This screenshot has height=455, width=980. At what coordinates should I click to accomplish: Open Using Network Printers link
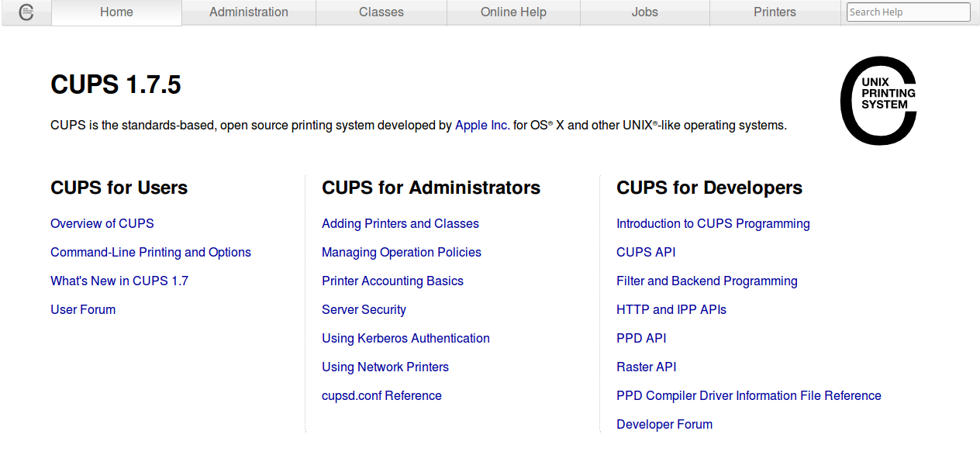pos(385,367)
